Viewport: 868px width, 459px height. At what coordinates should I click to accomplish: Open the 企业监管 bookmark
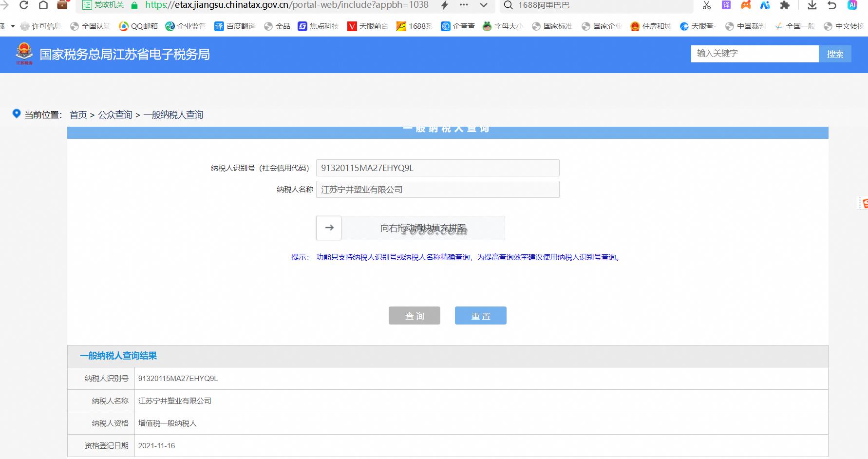pos(186,26)
